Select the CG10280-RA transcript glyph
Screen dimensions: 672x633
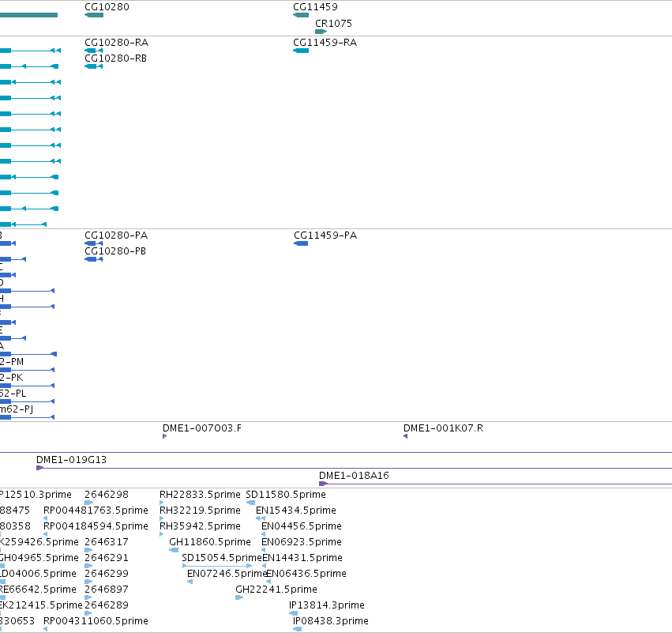[x=94, y=51]
